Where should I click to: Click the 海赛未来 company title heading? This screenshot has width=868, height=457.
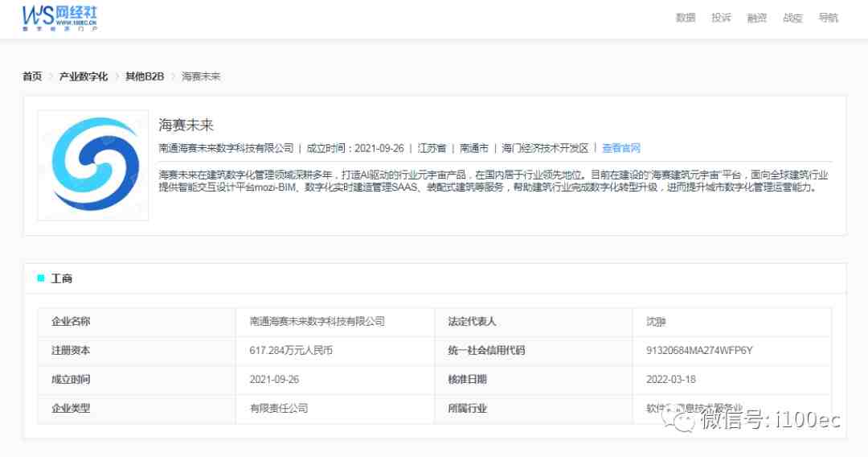tap(186, 126)
